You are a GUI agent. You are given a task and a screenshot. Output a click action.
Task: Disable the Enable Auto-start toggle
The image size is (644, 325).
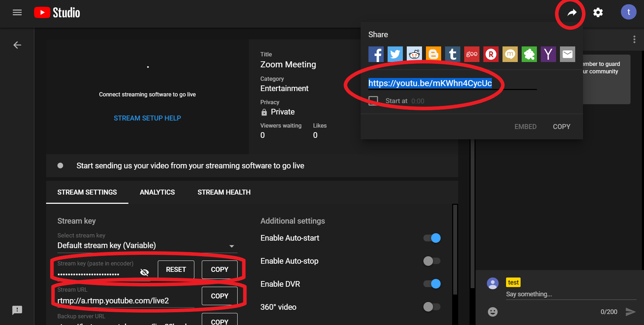click(x=432, y=238)
